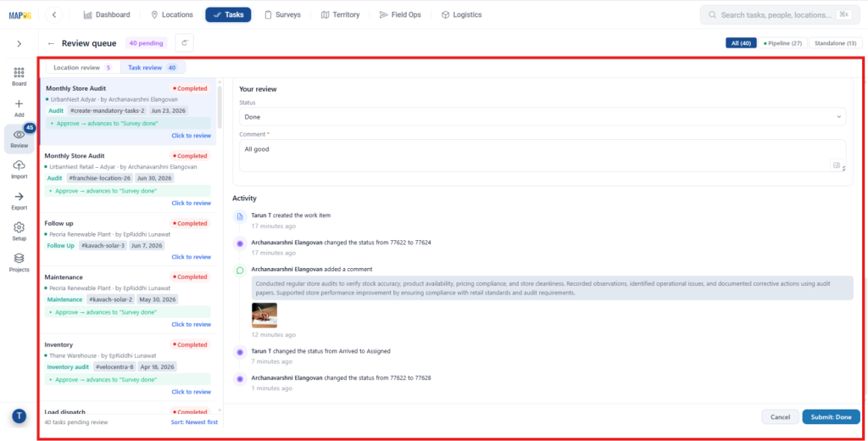Click the Maintenance task title
The height and width of the screenshot is (441, 868).
[64, 277]
